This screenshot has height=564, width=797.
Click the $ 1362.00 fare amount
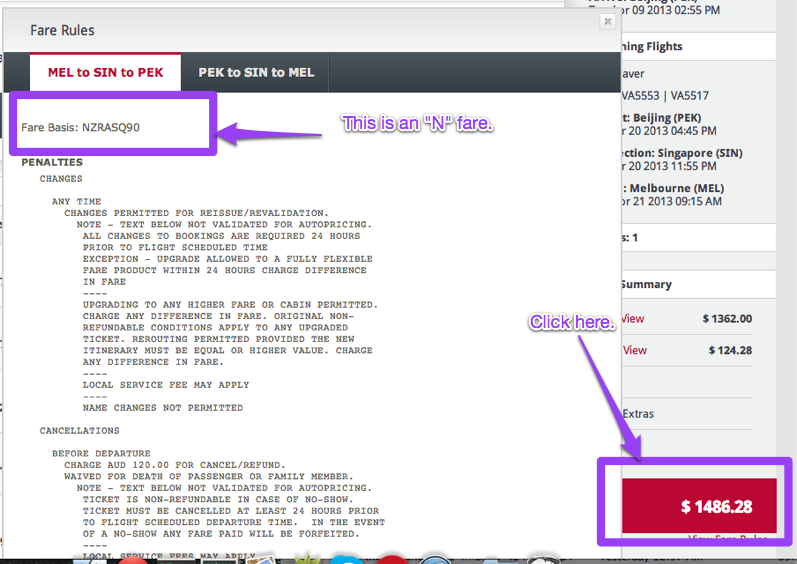tap(727, 319)
